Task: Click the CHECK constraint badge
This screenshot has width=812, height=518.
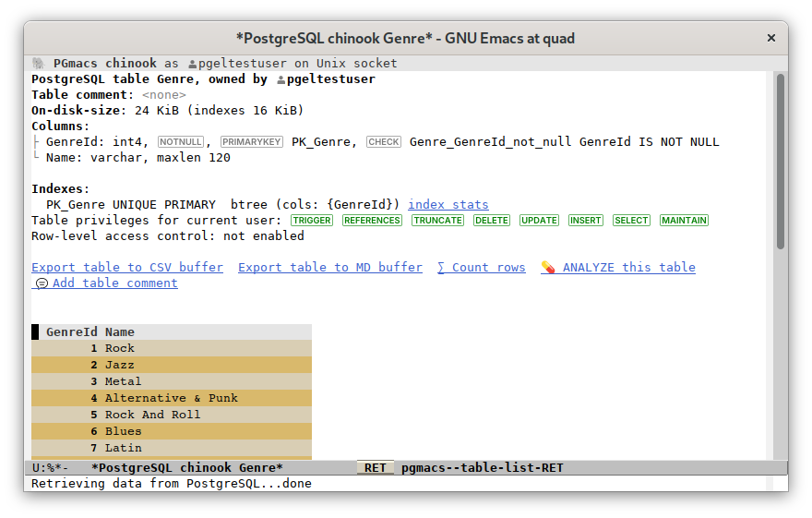Action: click(x=384, y=142)
